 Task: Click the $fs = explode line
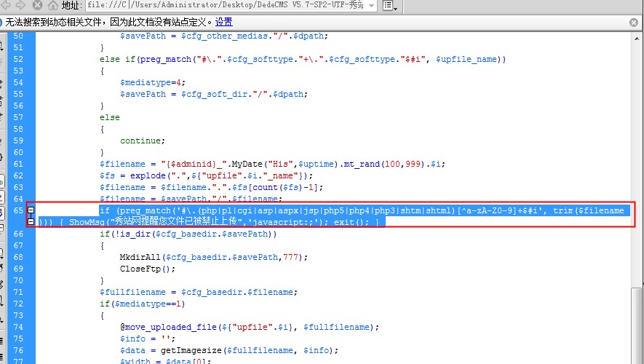pyautogui.click(x=206, y=175)
